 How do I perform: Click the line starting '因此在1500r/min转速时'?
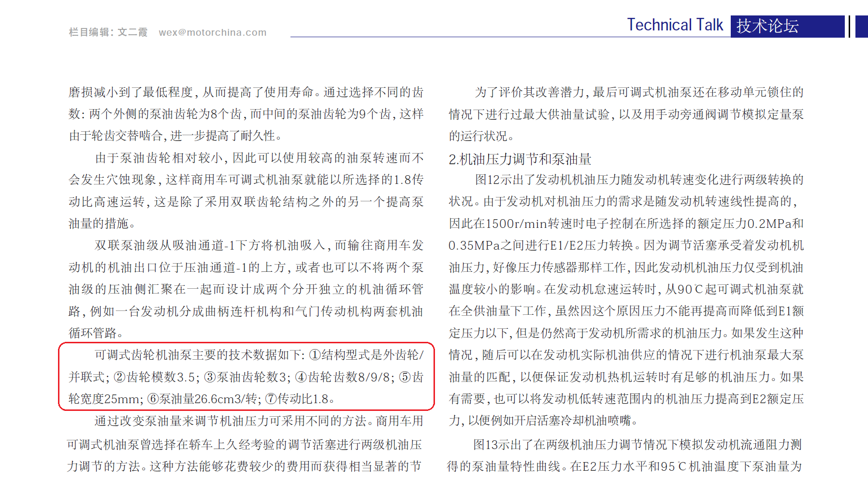[626, 224]
